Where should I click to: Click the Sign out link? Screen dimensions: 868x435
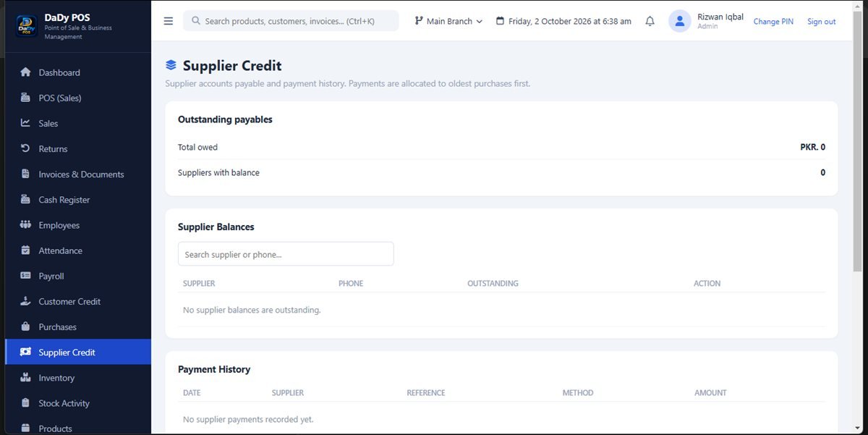821,22
